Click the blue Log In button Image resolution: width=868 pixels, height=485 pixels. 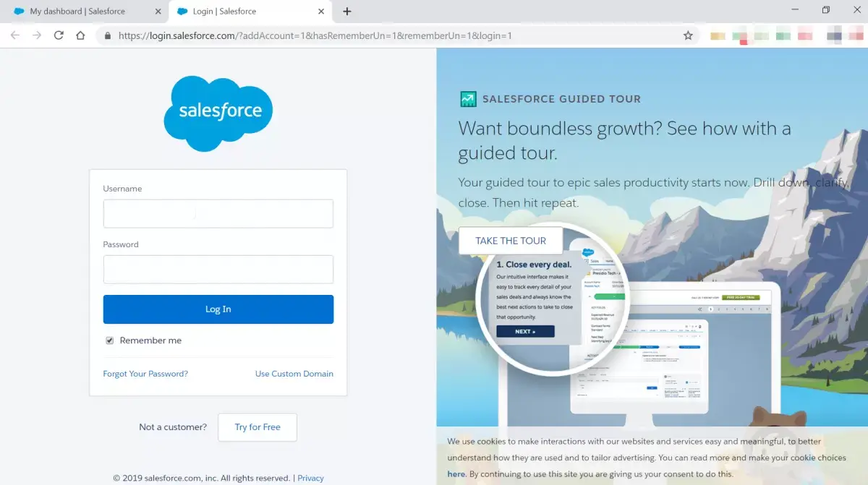coord(218,309)
